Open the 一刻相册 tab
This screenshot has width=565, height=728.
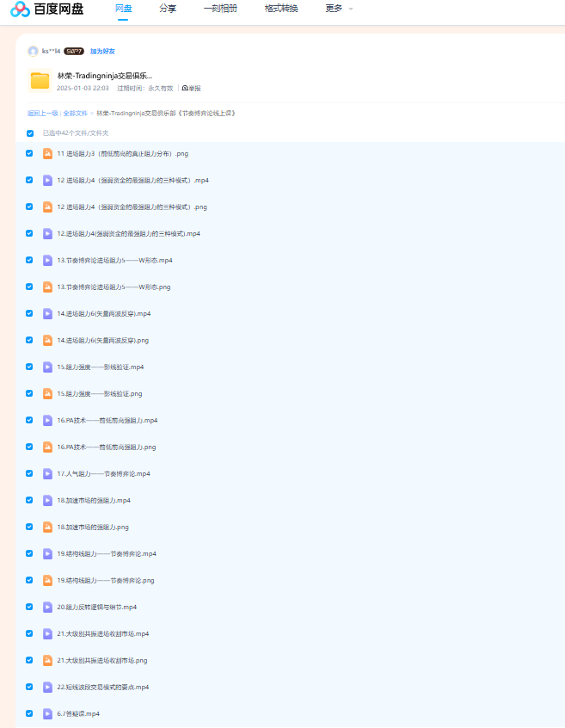220,9
